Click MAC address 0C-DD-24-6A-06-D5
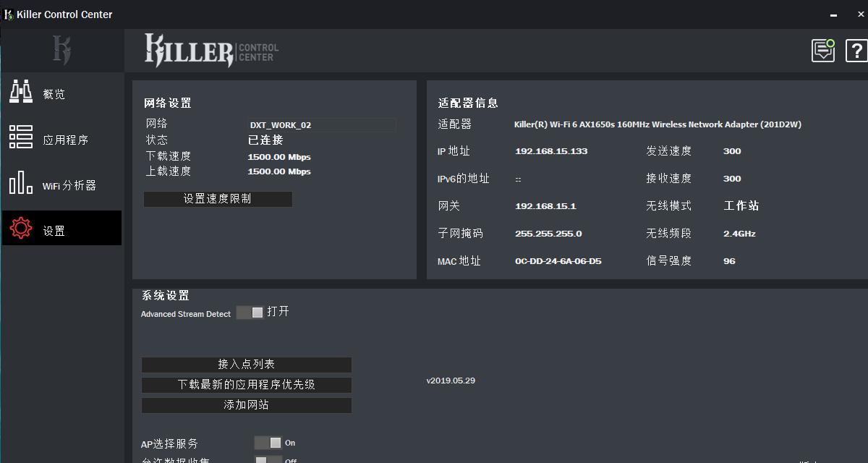The height and width of the screenshot is (463, 868). tap(558, 261)
